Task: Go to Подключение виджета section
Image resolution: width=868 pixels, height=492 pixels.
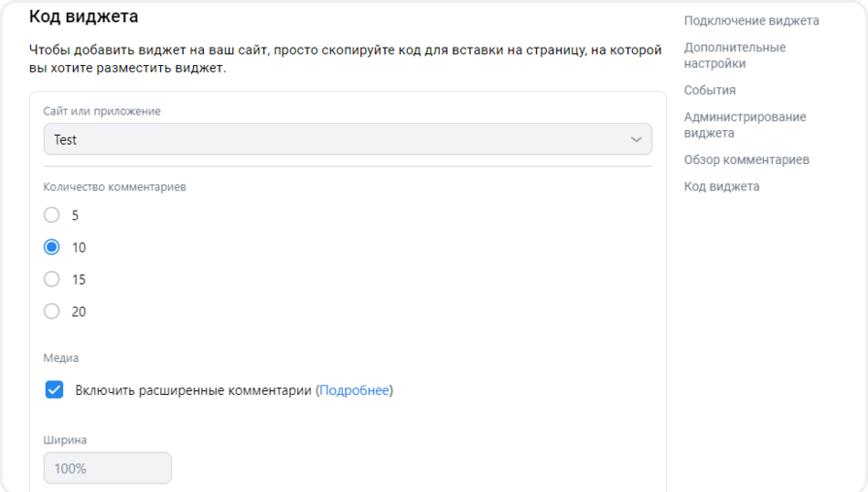Action: click(x=751, y=20)
